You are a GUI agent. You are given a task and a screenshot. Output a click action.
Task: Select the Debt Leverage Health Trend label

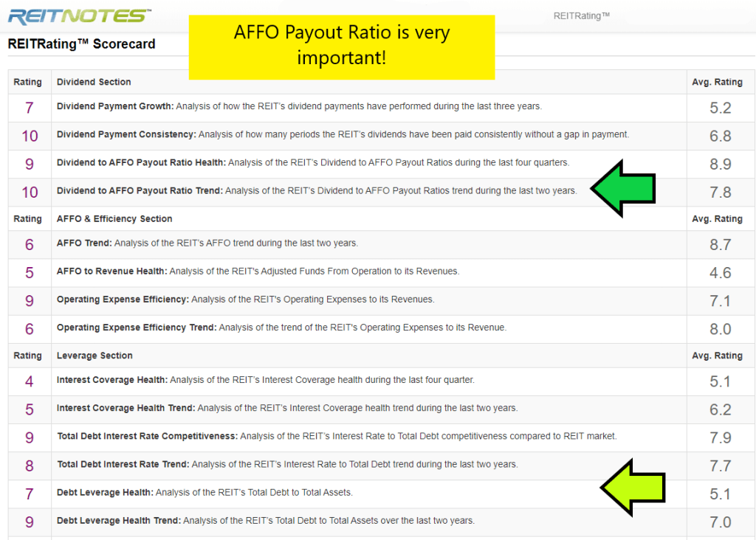[118, 520]
